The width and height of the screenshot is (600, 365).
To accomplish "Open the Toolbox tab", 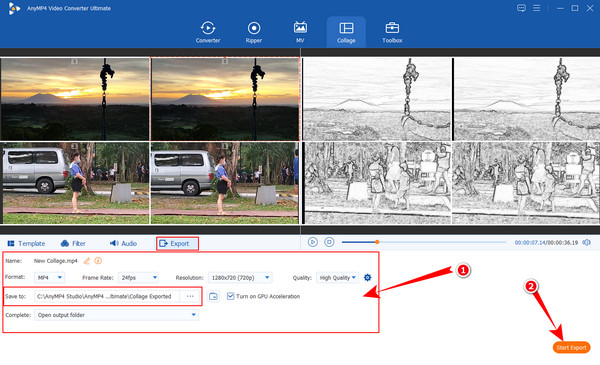I will [392, 32].
